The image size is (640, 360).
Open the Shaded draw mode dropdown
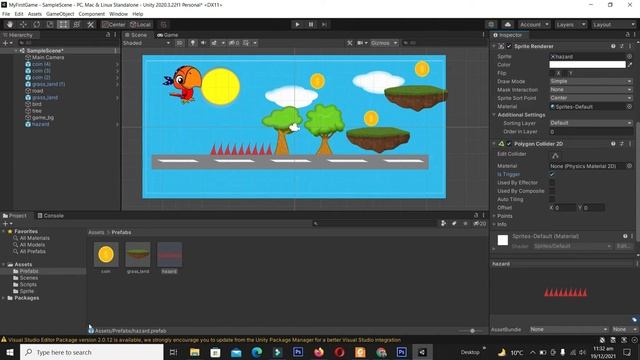146,43
